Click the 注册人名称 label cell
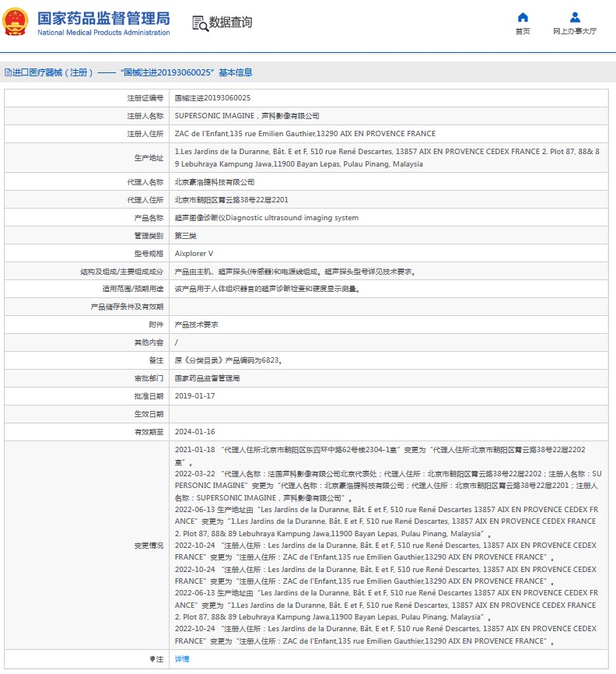 point(87,116)
